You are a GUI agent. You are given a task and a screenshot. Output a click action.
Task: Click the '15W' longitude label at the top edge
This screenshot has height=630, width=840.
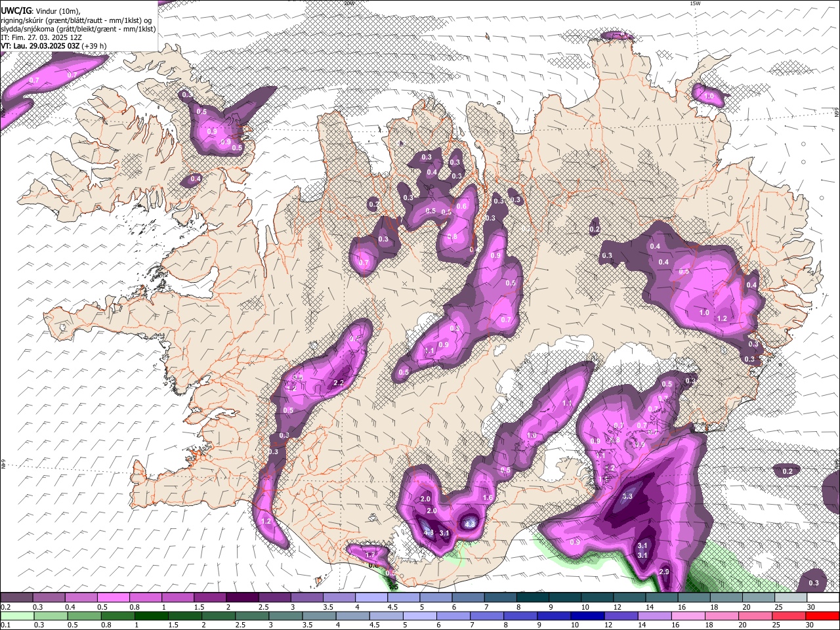click(695, 3)
